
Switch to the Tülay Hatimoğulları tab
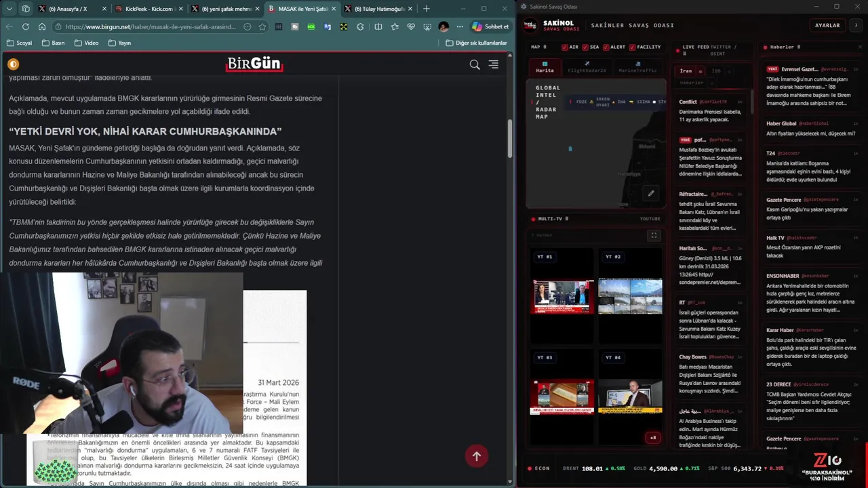pyautogui.click(x=379, y=9)
